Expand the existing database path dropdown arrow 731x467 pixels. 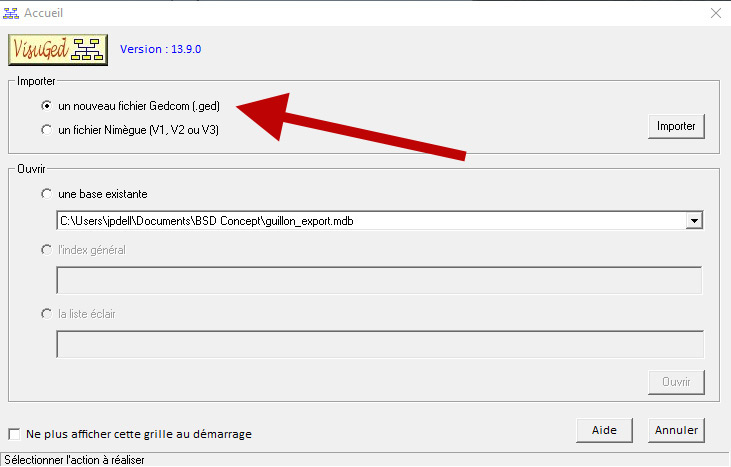pos(694,220)
